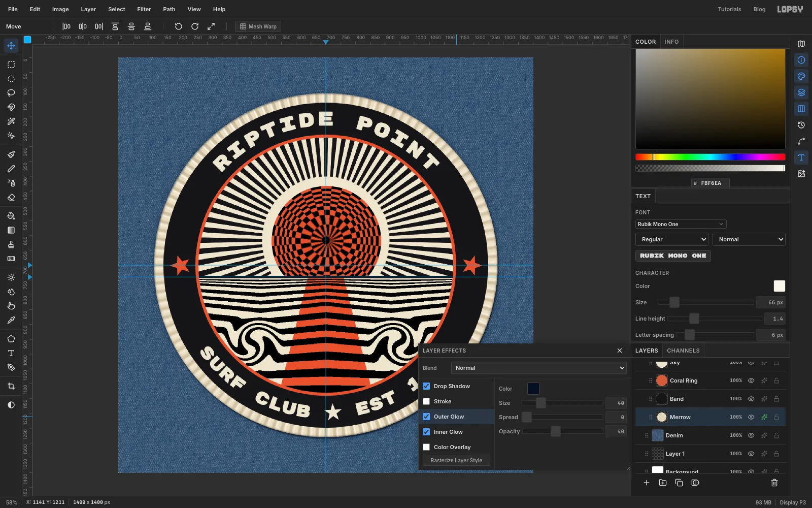This screenshot has height=508, width=812.
Task: Close the Layer Effects panel
Action: pyautogui.click(x=620, y=351)
